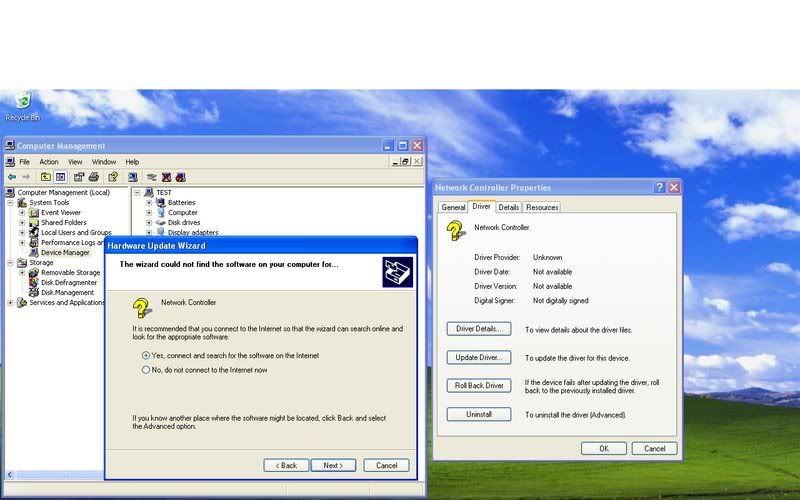Expand the Event Viewer tree node
The image size is (800, 500).
[22, 212]
